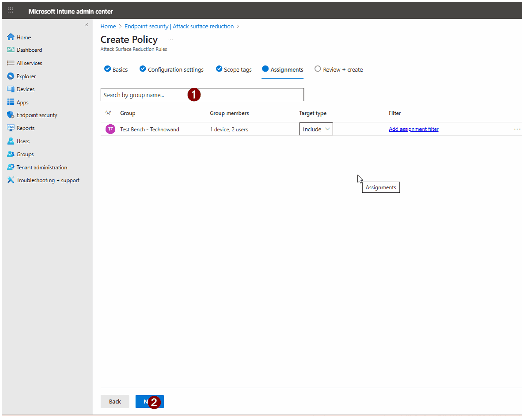Go to the Configuration settings tab

[172, 69]
